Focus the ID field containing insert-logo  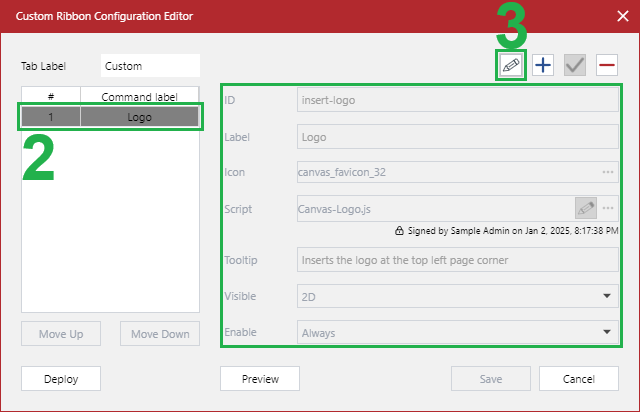pos(458,100)
